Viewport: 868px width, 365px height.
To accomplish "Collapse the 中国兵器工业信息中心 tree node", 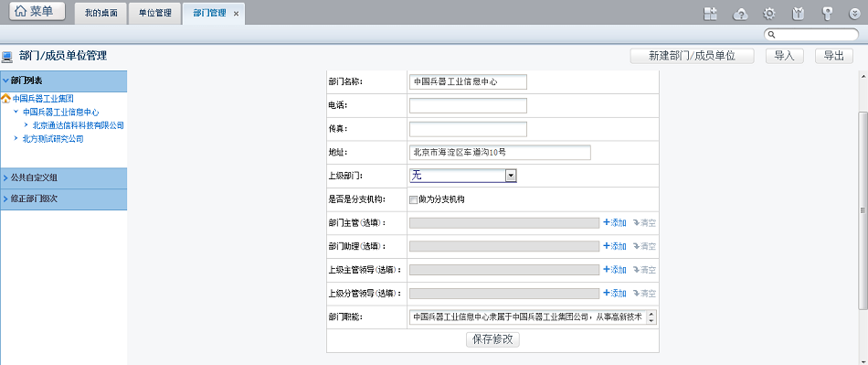I will (x=16, y=112).
